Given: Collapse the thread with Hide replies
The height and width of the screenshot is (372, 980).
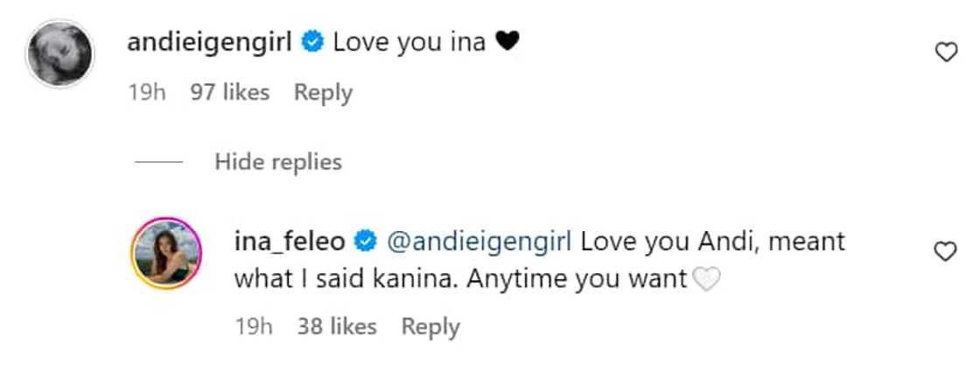Looking at the screenshot, I should point(278,162).
